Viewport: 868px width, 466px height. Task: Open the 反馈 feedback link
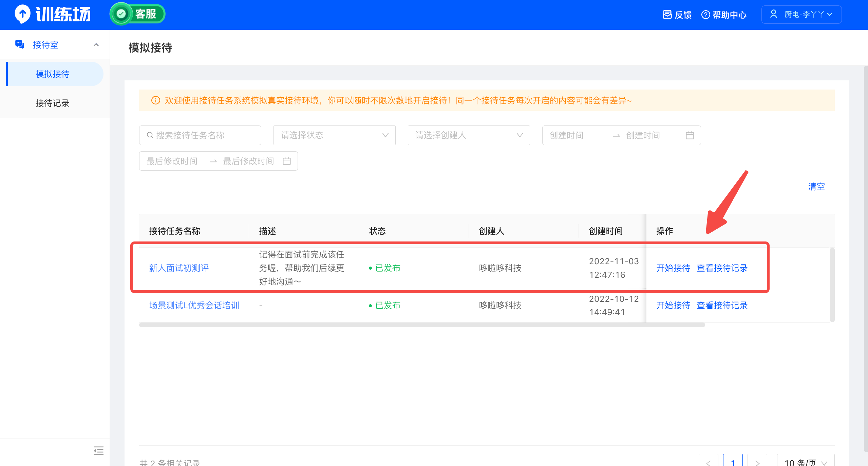[677, 15]
